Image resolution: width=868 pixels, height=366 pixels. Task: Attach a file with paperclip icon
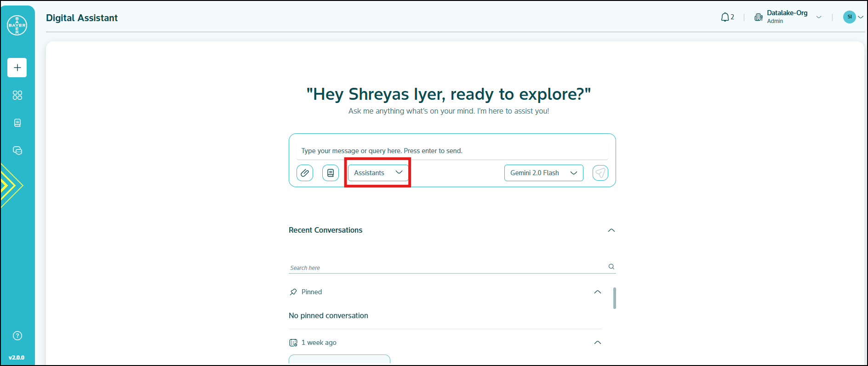[304, 173]
